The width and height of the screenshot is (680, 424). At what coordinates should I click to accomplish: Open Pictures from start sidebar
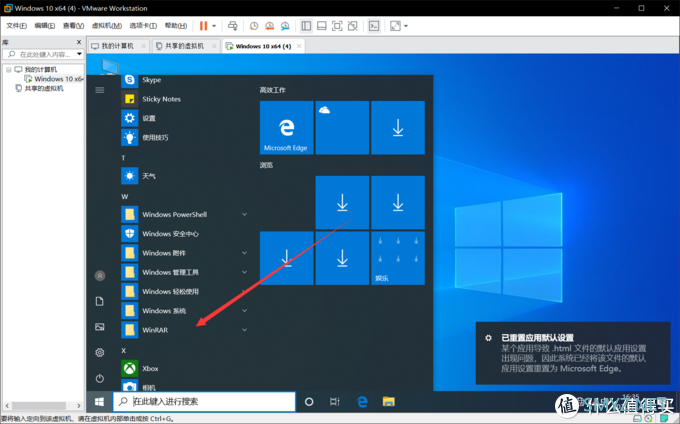[100, 327]
